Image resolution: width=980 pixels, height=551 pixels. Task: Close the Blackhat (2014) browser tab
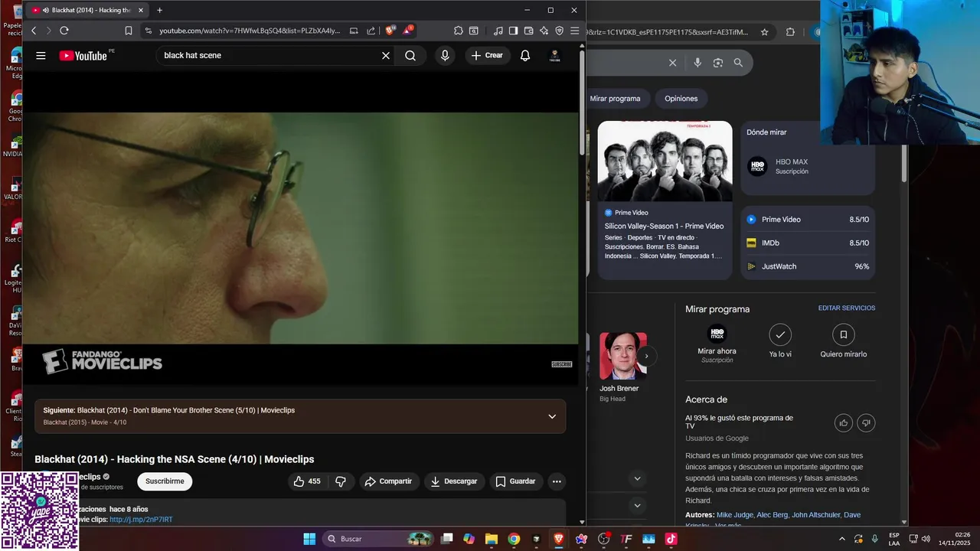140,10
